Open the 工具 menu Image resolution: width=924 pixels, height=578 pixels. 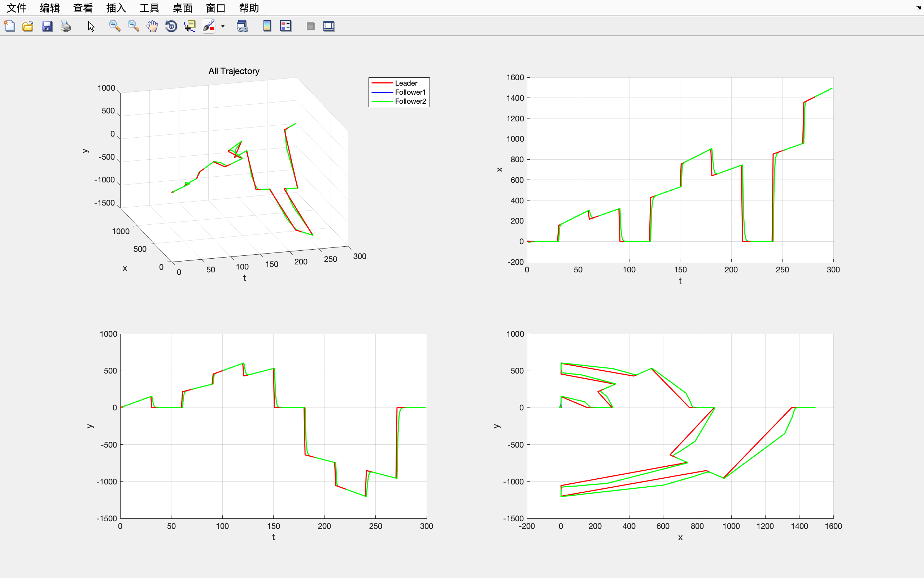click(150, 8)
